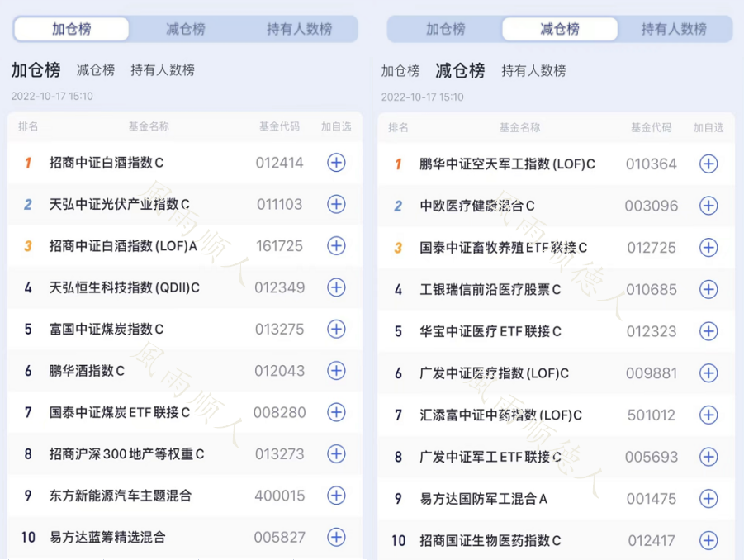Open fund 富国中证煤炭指数C
Viewport: 744px width, 560px height.
click(107, 329)
